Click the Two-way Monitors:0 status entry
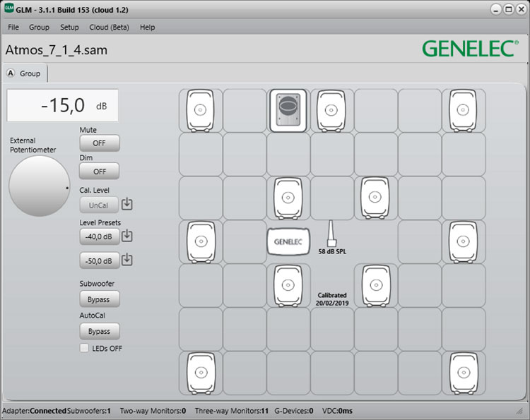Image resolution: width=530 pixels, height=420 pixels. click(153, 411)
